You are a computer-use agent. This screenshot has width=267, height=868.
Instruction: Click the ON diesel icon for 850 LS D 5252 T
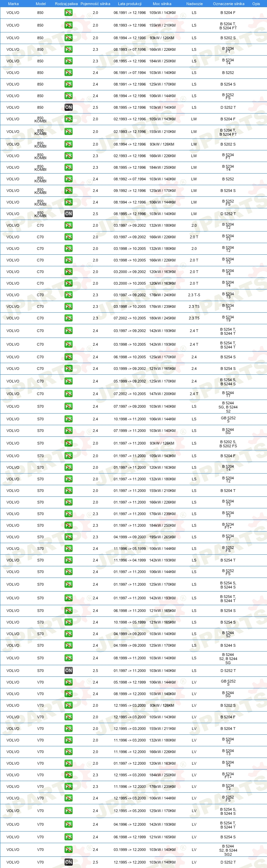pos(69,107)
